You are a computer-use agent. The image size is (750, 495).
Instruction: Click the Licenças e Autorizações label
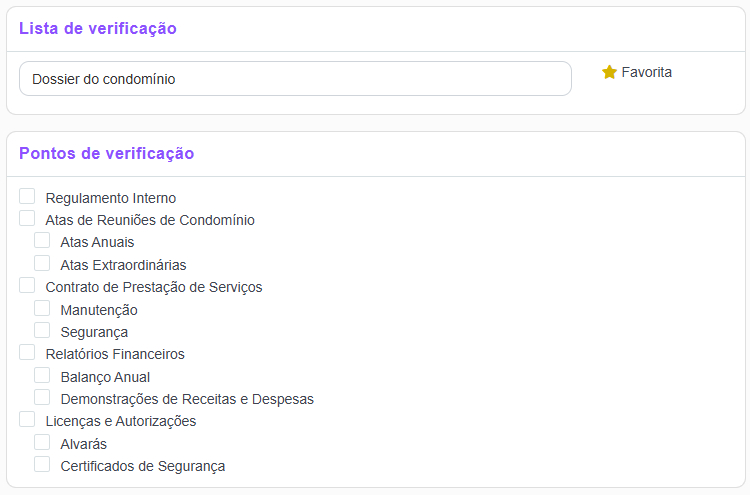pyautogui.click(x=121, y=421)
